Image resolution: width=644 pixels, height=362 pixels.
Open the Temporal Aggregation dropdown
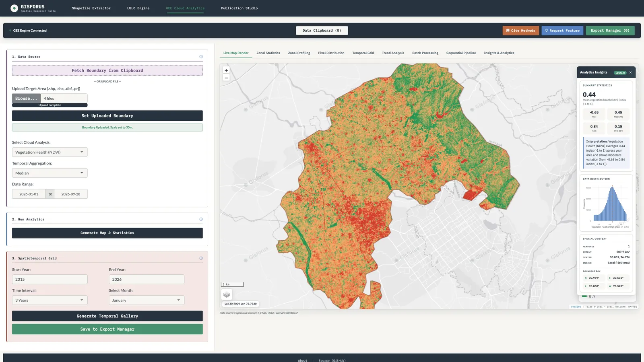(50, 173)
